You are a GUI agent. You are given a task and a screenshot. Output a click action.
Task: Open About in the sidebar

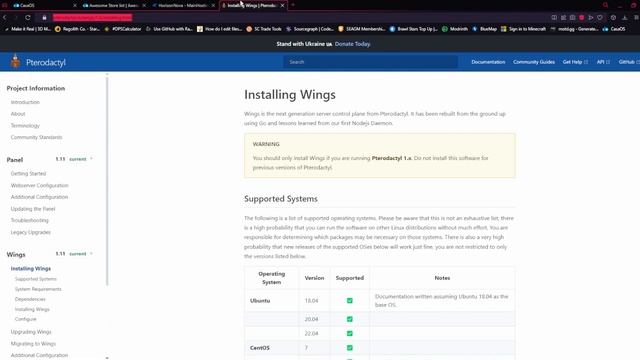[x=18, y=114]
